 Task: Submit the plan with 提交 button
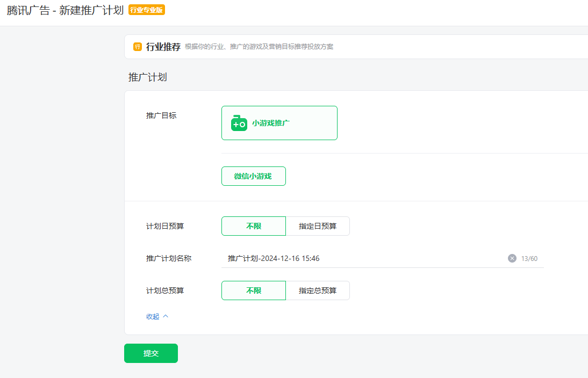[x=150, y=353]
